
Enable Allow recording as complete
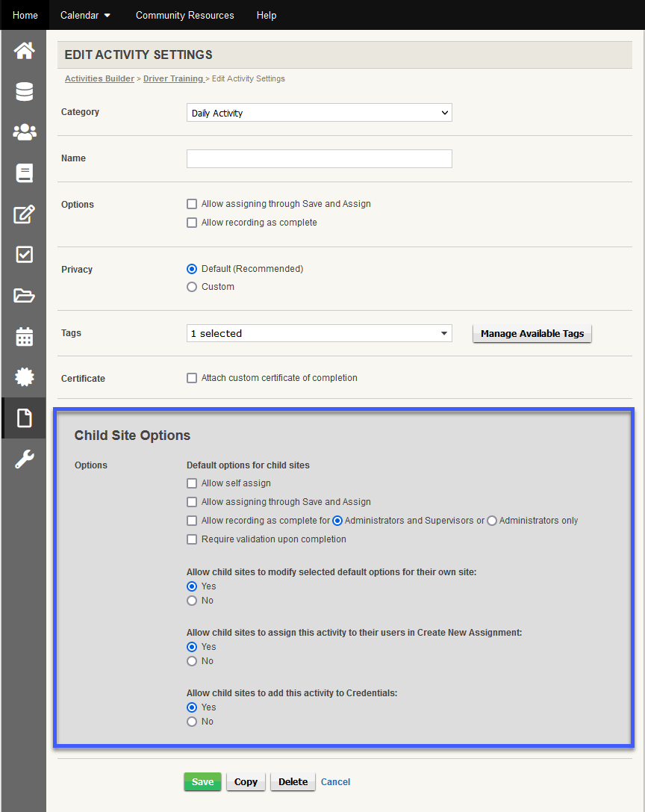192,222
